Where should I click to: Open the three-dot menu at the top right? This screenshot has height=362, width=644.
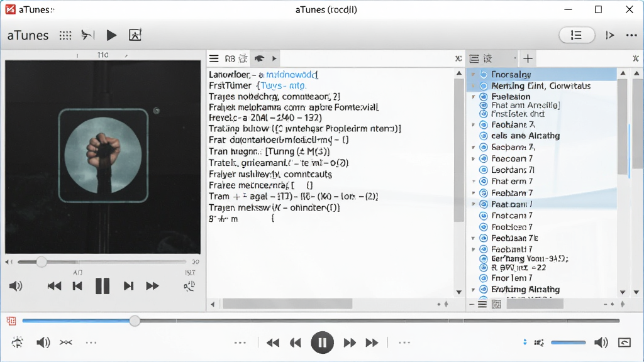point(631,35)
